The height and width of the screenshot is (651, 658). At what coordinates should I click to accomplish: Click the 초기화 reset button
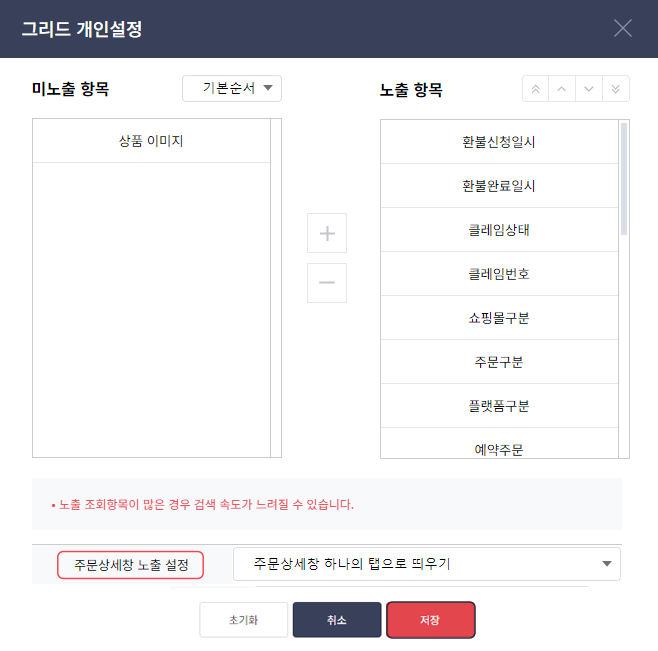[243, 620]
